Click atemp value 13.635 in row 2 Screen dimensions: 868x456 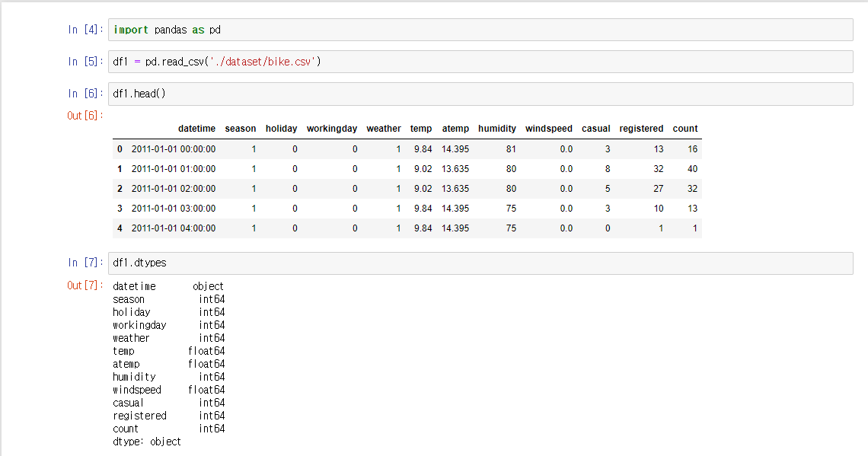tap(455, 189)
